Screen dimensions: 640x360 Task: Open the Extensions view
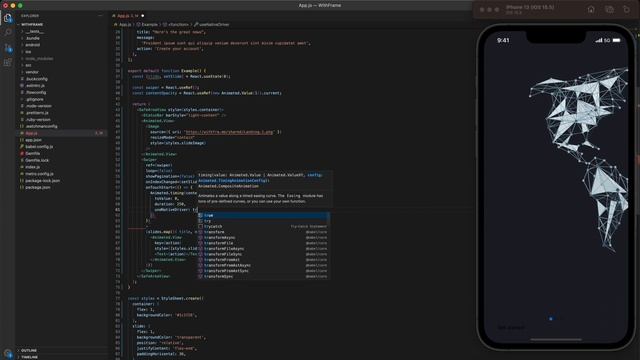point(8,62)
